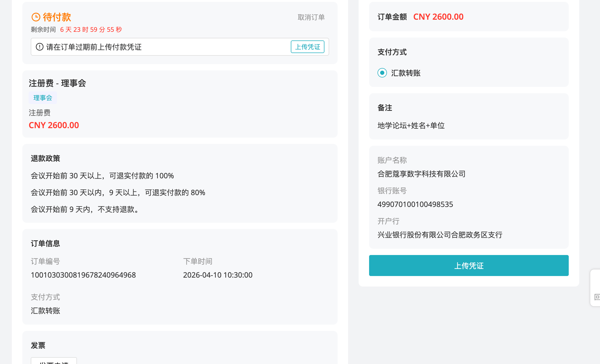Click the outlined 上传凭证 button in notice bar
Image resolution: width=600 pixels, height=364 pixels.
pos(307,47)
